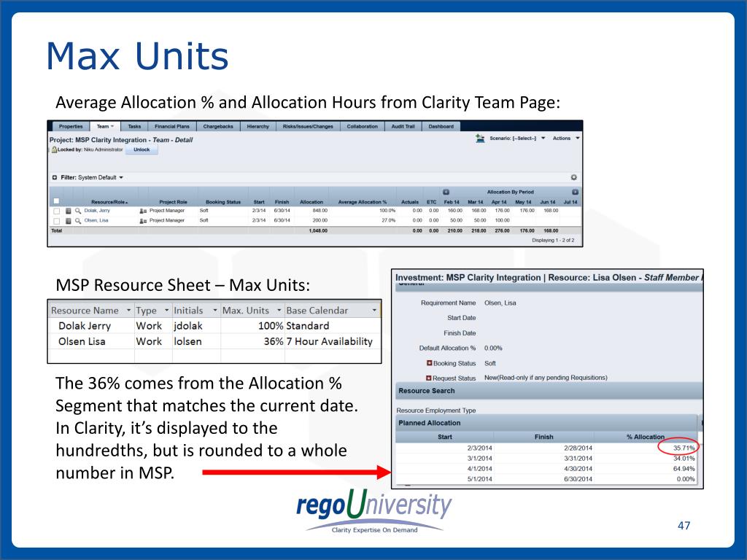Click the 36% Max Units cell
The image size is (747, 560).
click(252, 341)
